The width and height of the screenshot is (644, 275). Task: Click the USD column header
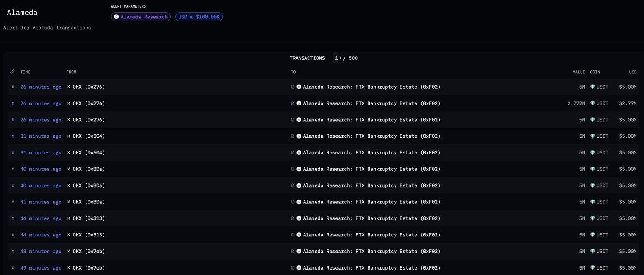(632, 72)
